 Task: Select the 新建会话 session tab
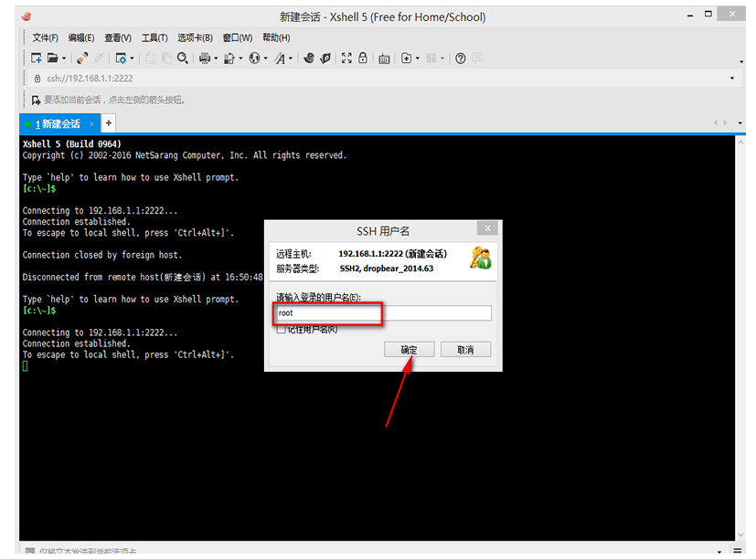point(59,123)
